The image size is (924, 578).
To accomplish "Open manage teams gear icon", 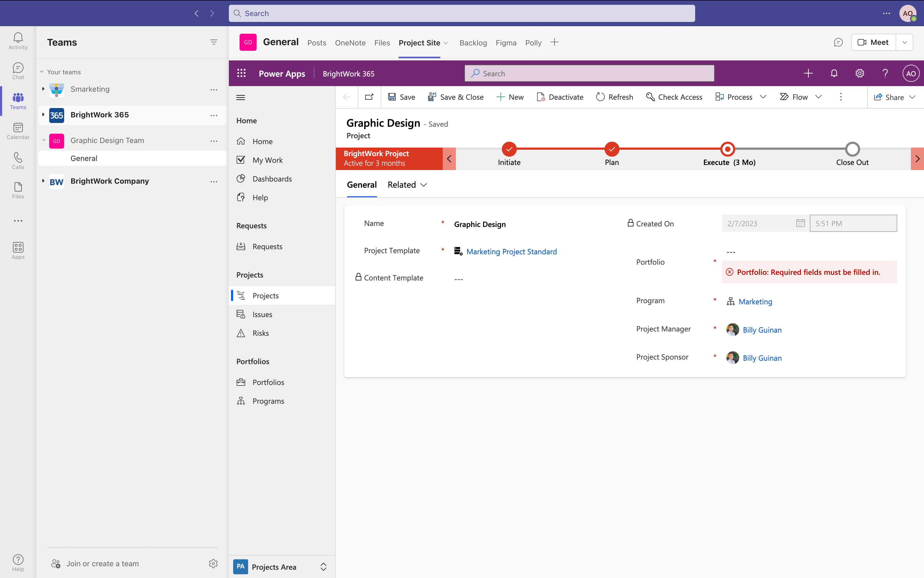I will 213,564.
